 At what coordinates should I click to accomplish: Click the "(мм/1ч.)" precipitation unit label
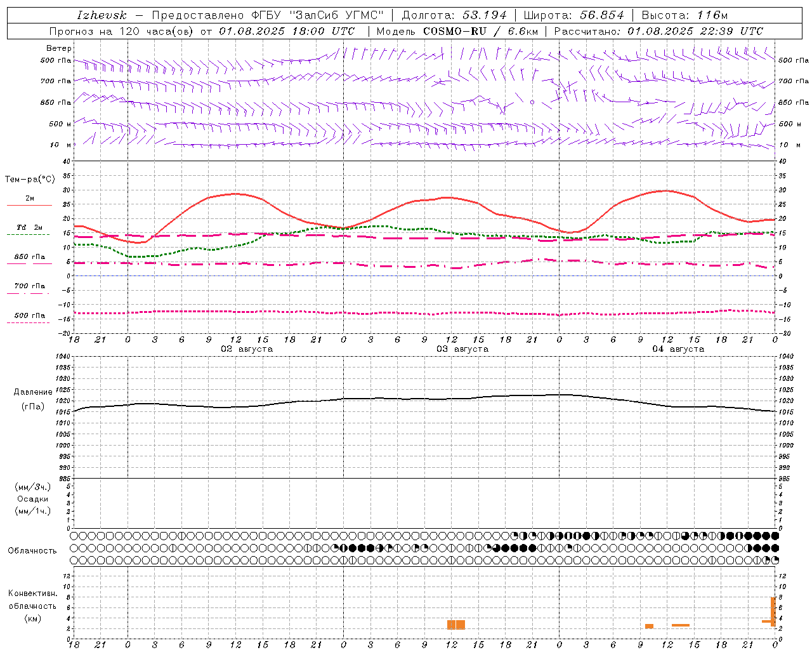coord(33,511)
